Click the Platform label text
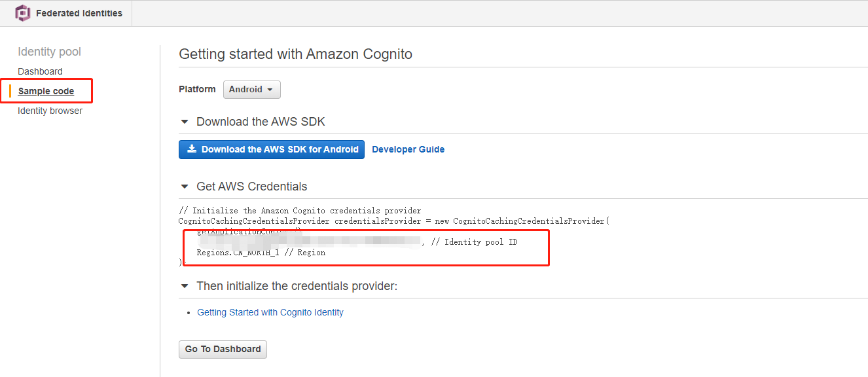 [197, 89]
